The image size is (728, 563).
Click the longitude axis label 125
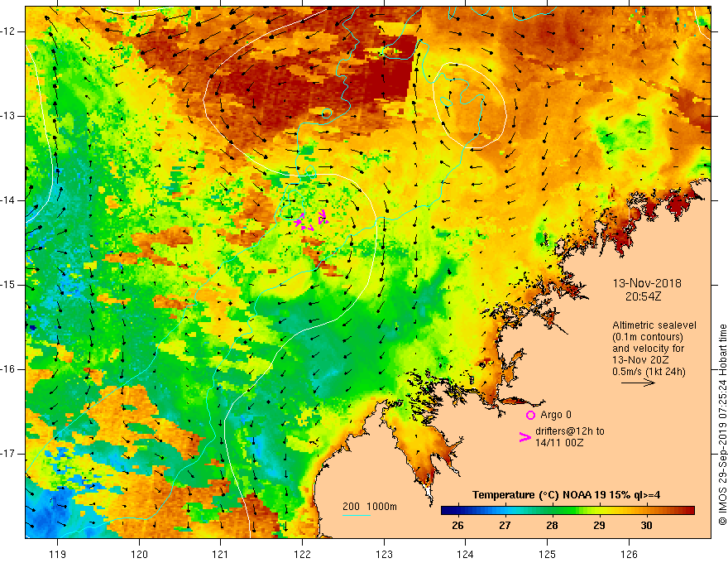[x=548, y=554]
